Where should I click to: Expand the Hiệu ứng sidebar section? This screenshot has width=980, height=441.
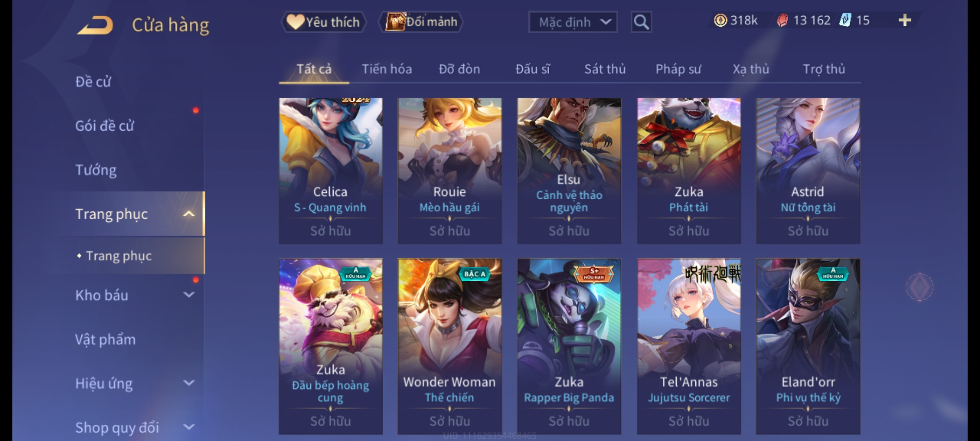pyautogui.click(x=189, y=383)
